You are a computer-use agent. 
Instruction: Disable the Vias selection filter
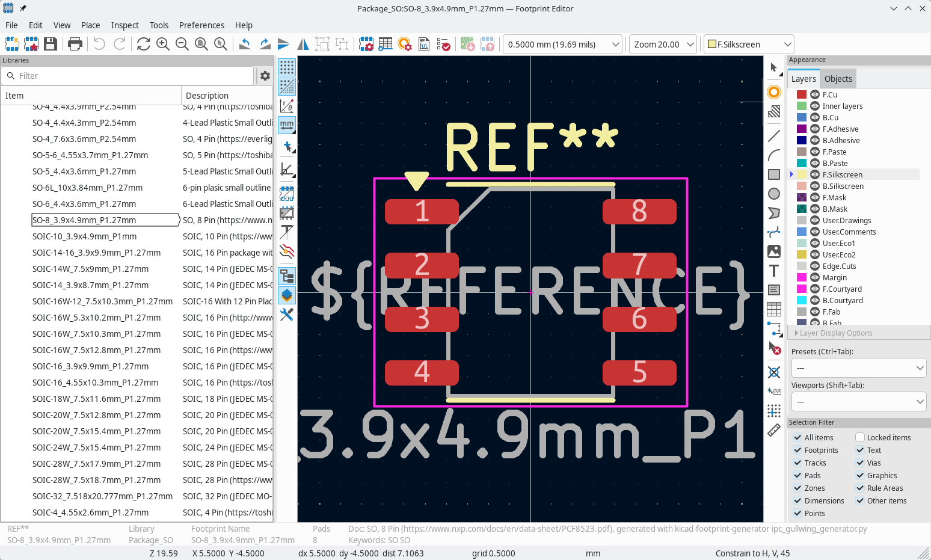861,463
